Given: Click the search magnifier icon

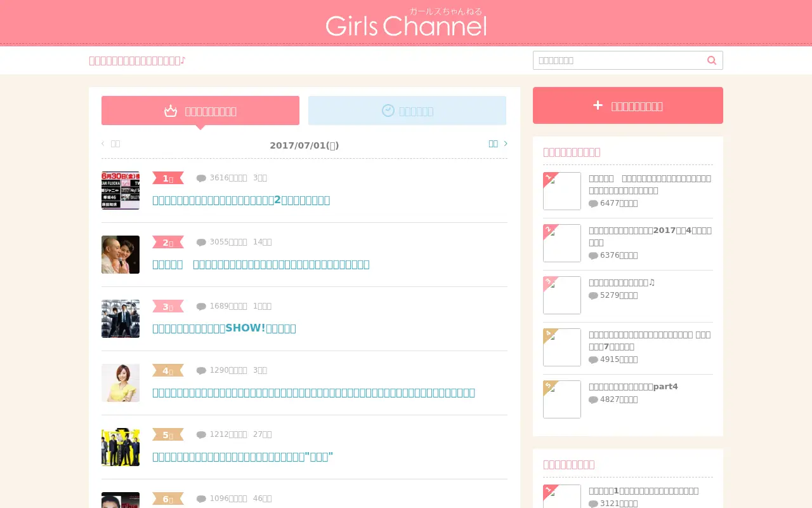Looking at the screenshot, I should tap(712, 60).
